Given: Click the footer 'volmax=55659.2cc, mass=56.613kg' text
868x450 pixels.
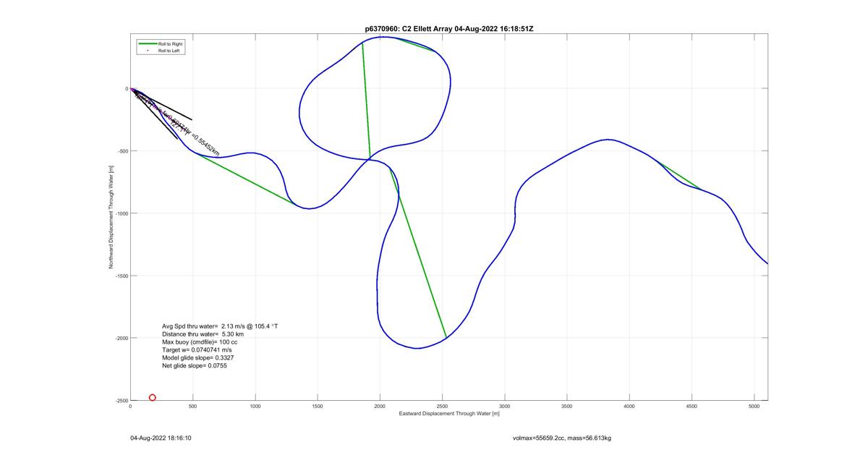Looking at the screenshot, I should pos(561,438).
